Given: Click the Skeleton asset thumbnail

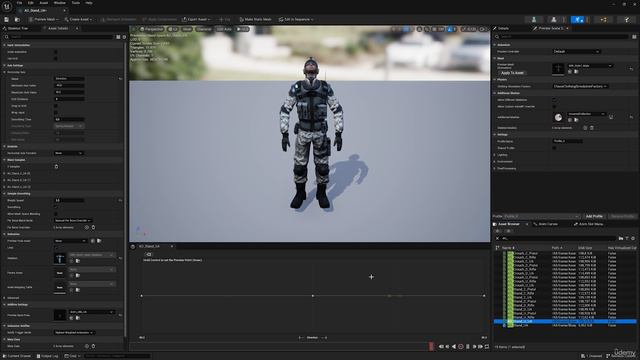Looking at the screenshot, I should click(x=60, y=258).
